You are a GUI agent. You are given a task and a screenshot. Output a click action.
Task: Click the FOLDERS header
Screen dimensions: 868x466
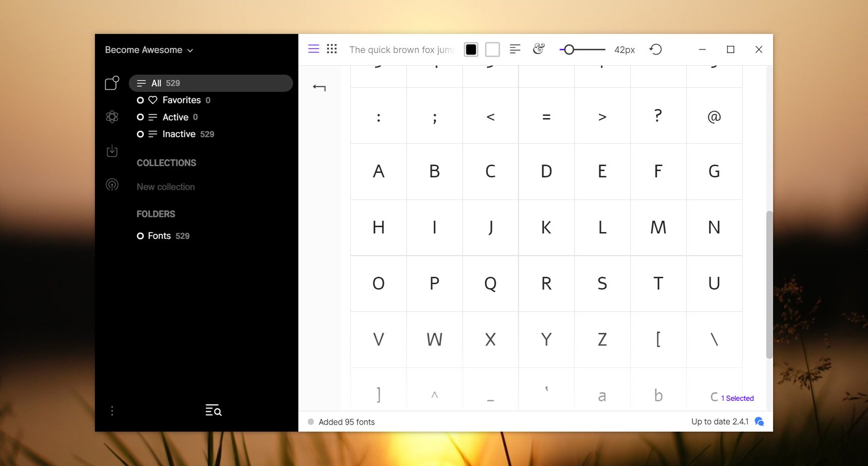click(156, 214)
